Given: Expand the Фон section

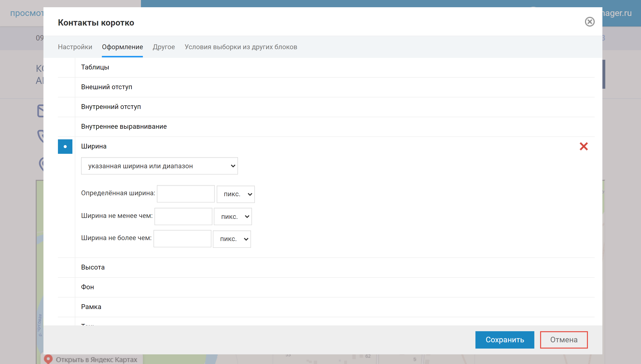Looking at the screenshot, I should [x=87, y=287].
